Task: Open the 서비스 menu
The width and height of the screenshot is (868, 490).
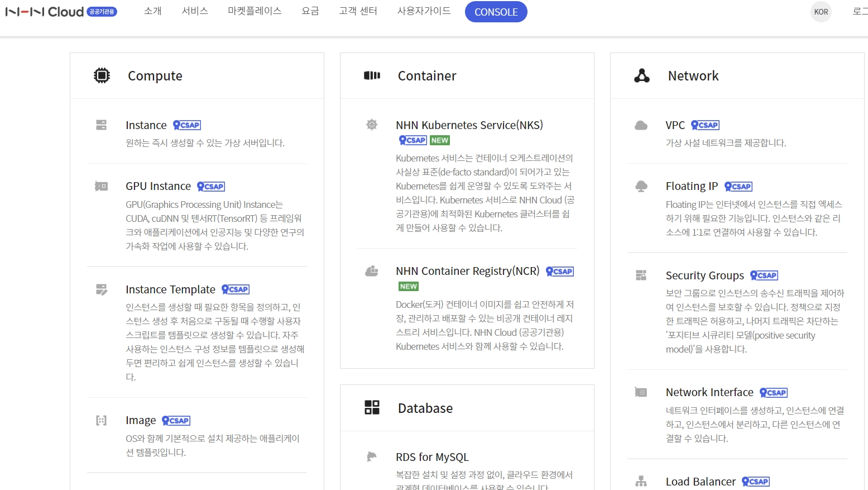Action: [195, 11]
